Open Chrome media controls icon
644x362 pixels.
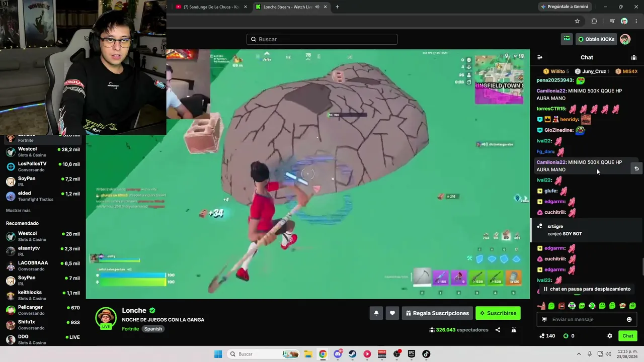(612, 21)
